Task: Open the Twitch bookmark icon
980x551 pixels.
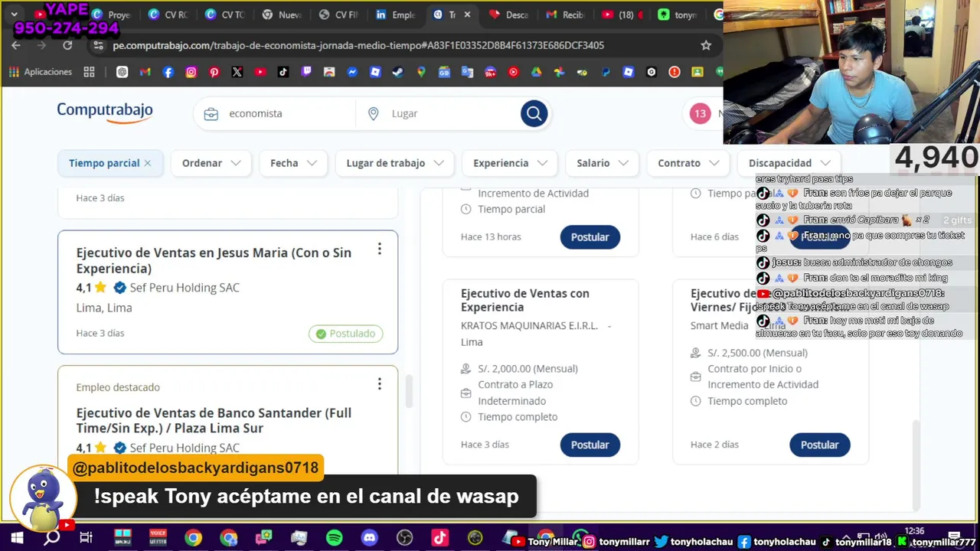Action: (x=306, y=72)
